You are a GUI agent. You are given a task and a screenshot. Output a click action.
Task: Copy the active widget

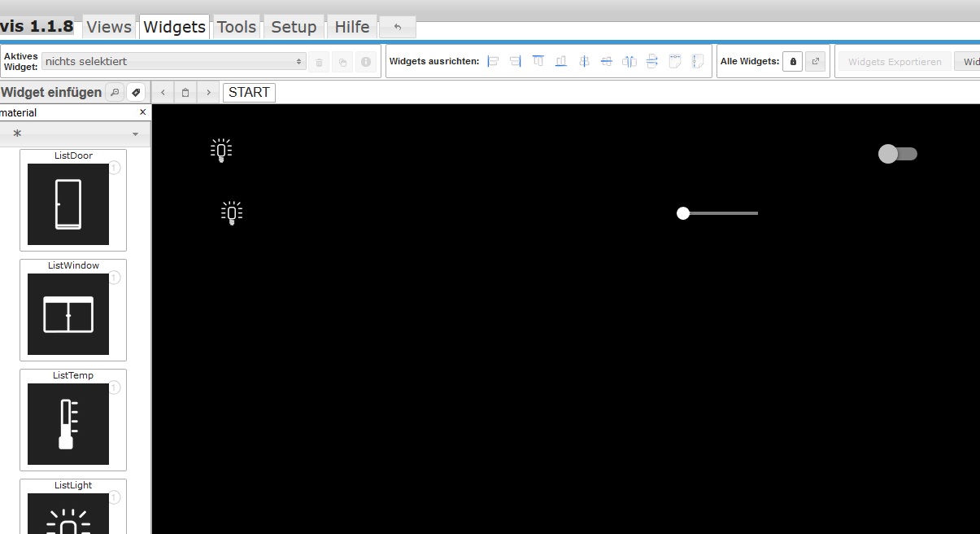(342, 62)
